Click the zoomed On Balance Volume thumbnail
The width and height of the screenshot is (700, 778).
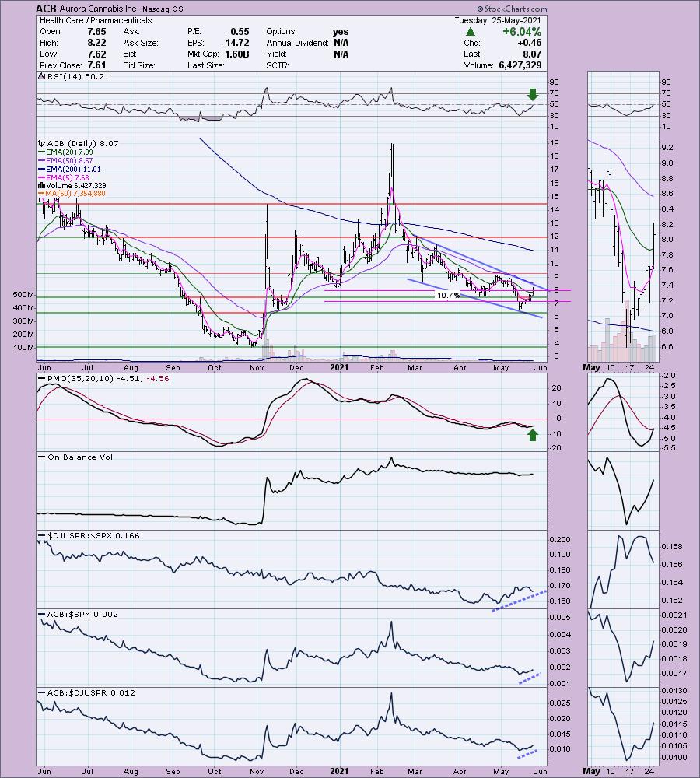pos(624,491)
